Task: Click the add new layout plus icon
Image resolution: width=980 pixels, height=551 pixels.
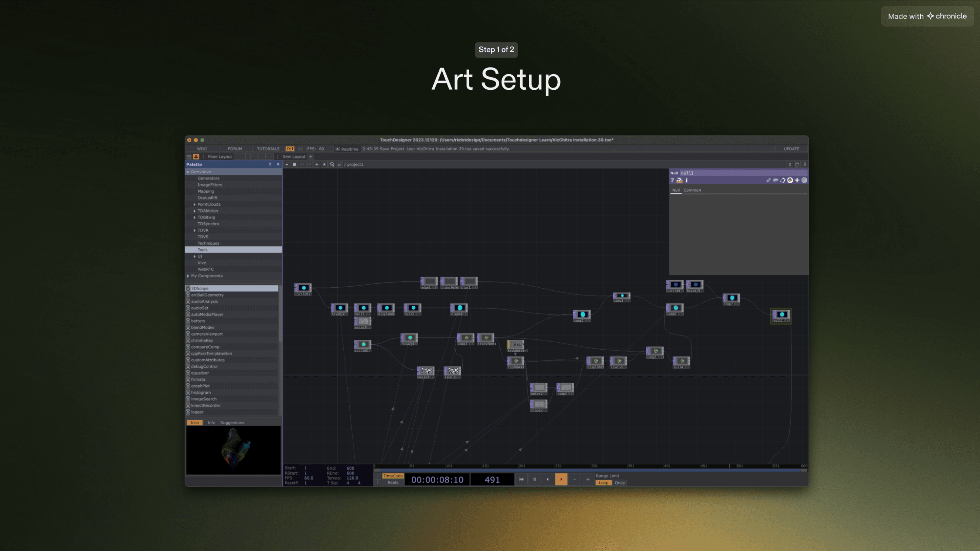Action: [x=311, y=156]
